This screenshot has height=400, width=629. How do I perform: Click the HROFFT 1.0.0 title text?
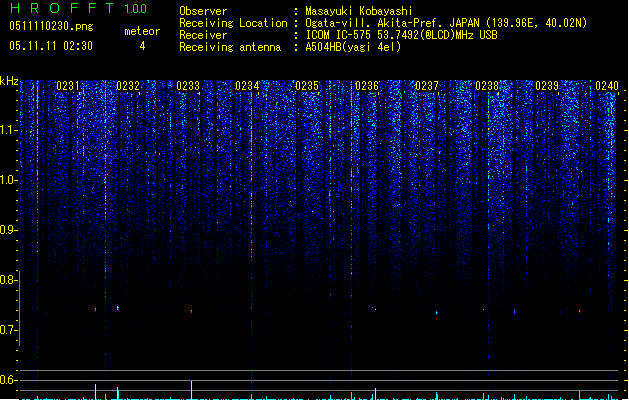pos(79,8)
